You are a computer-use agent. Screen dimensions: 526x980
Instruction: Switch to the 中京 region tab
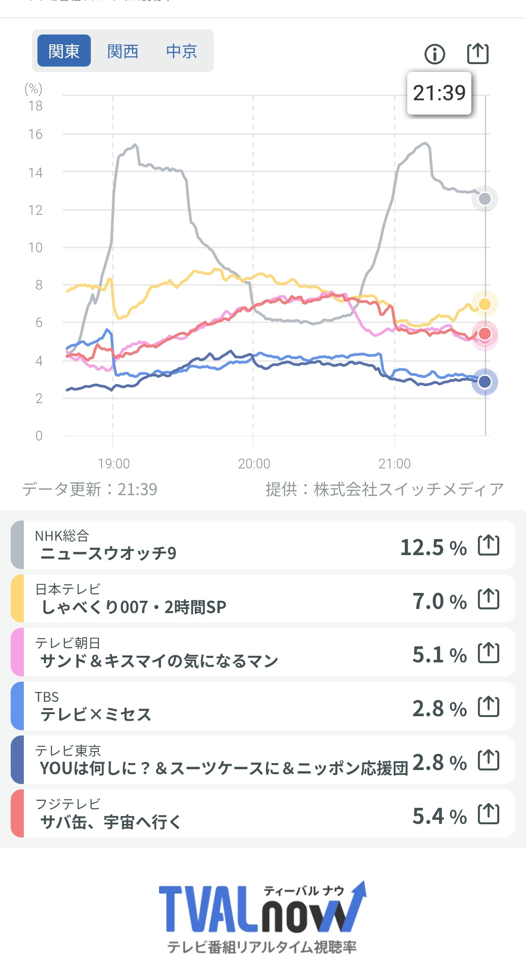[x=181, y=51]
